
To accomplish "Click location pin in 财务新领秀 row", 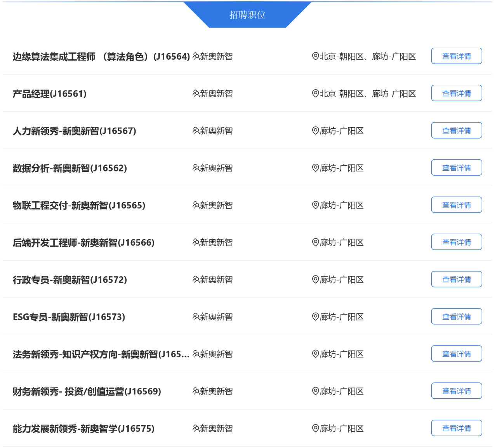I will tap(316, 391).
